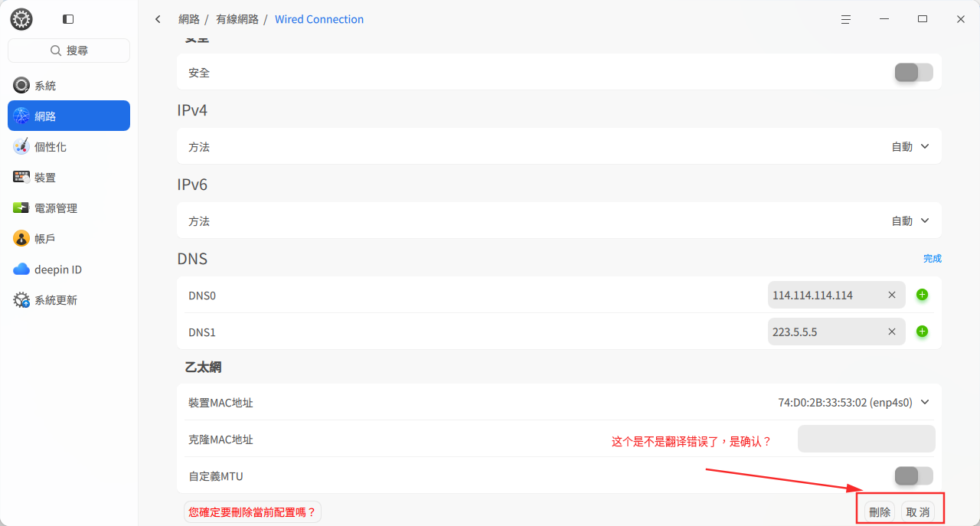The image size is (980, 526).
Task: Open the title bar hamburger menu
Action: [846, 19]
